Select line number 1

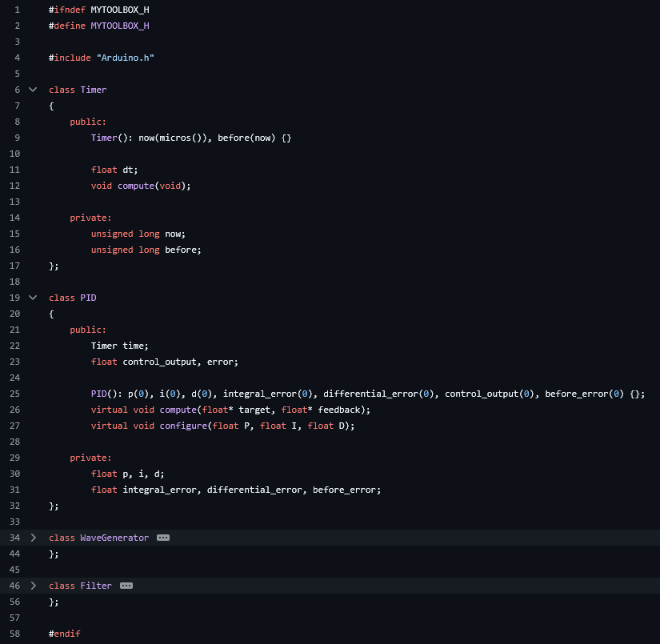pyautogui.click(x=16, y=10)
